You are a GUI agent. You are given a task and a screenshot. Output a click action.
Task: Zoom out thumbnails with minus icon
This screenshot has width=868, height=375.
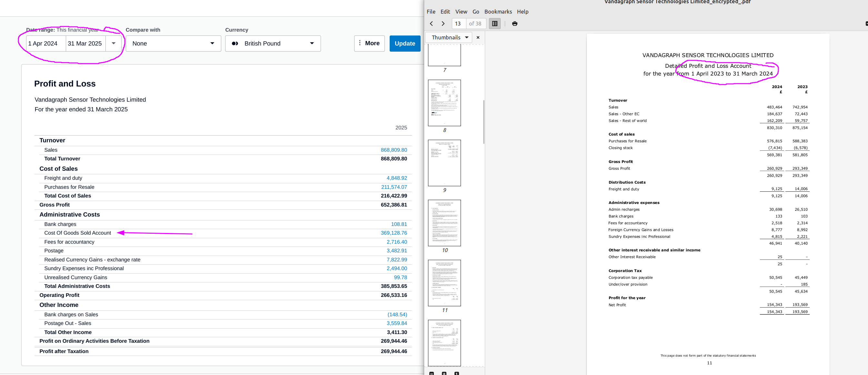click(x=432, y=373)
